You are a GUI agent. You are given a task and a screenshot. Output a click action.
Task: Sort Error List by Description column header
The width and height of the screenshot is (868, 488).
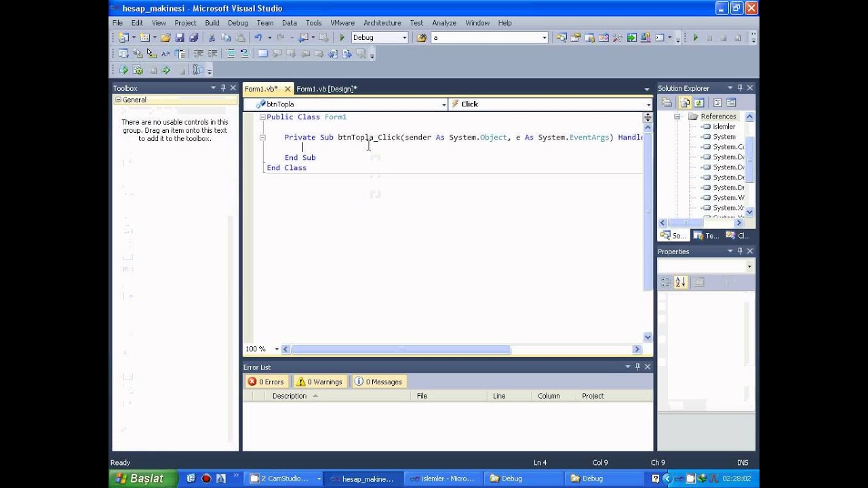[290, 396]
